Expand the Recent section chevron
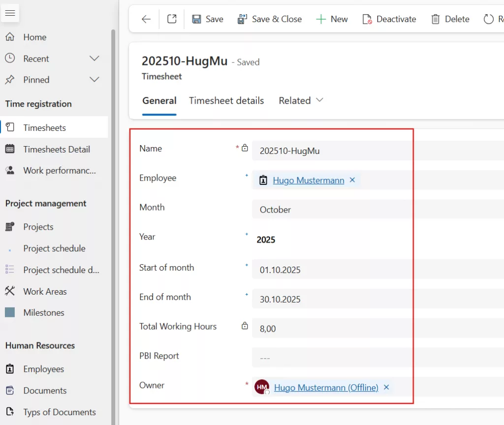This screenshot has width=504, height=425. [x=94, y=59]
